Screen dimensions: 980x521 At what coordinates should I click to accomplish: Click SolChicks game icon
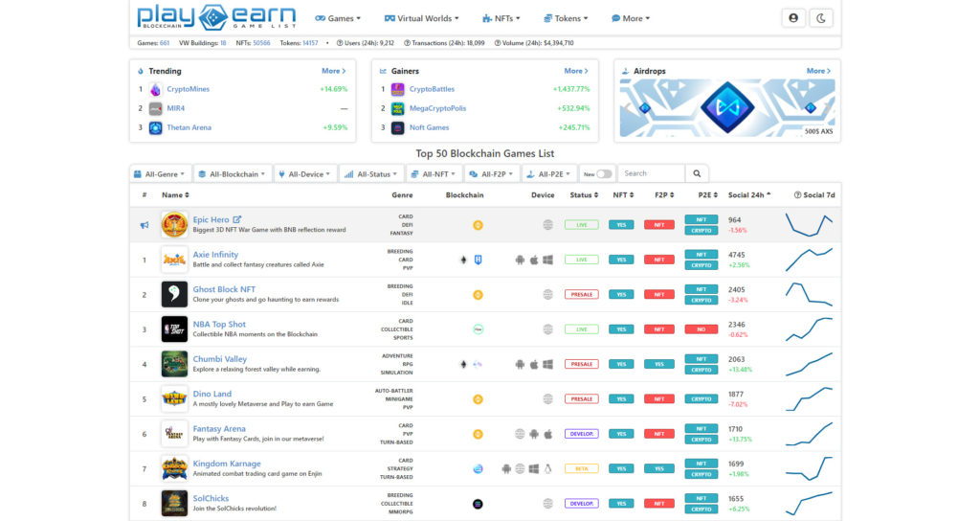pyautogui.click(x=174, y=503)
